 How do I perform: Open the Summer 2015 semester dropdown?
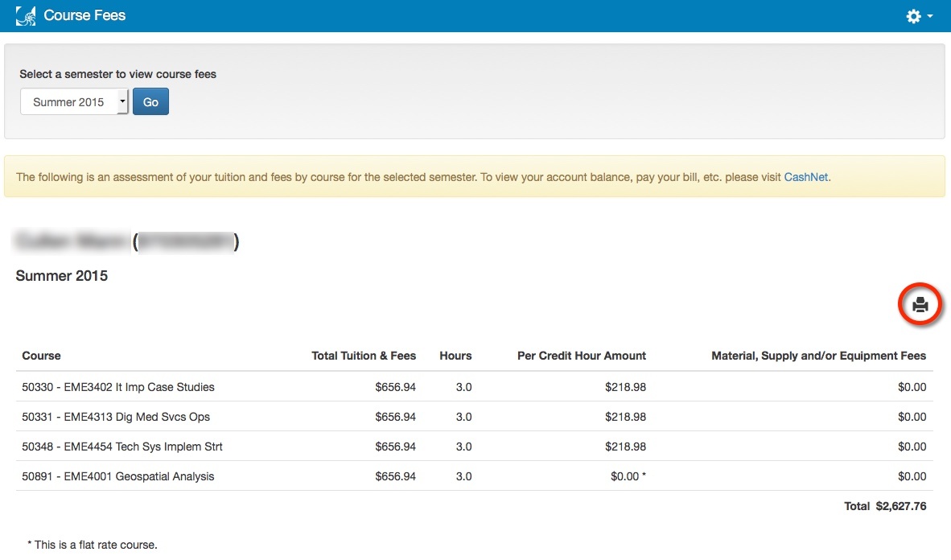click(x=74, y=102)
